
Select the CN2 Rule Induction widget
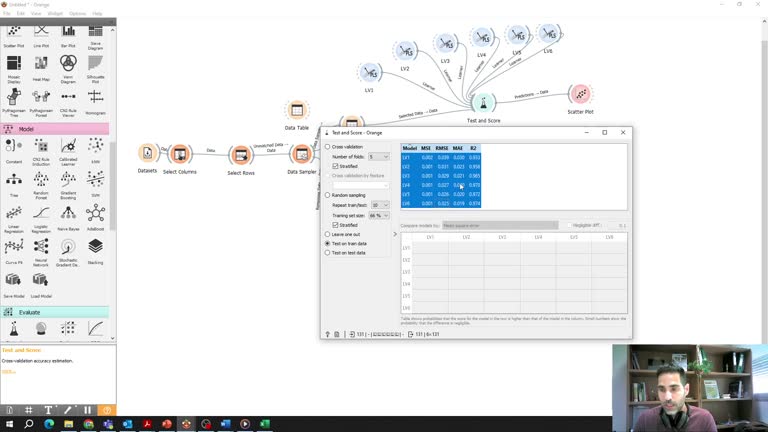click(41, 151)
